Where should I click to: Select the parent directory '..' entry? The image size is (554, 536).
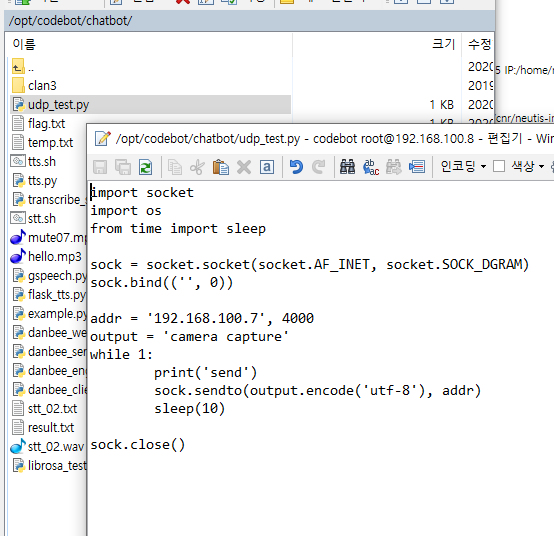tap(23, 67)
